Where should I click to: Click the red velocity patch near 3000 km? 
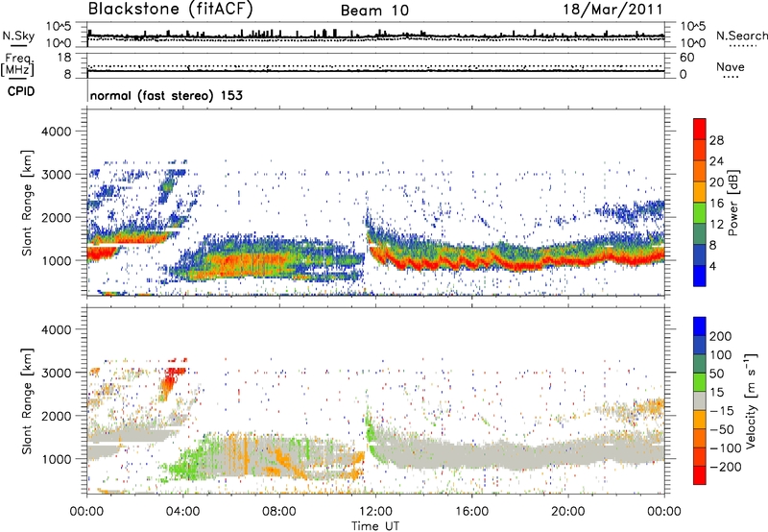click(x=173, y=378)
